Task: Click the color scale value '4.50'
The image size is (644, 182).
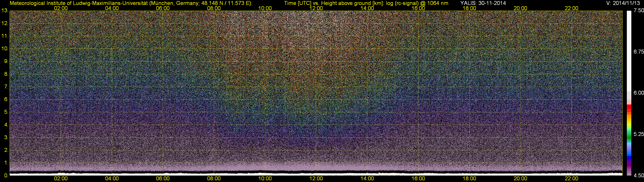Action: [638, 176]
